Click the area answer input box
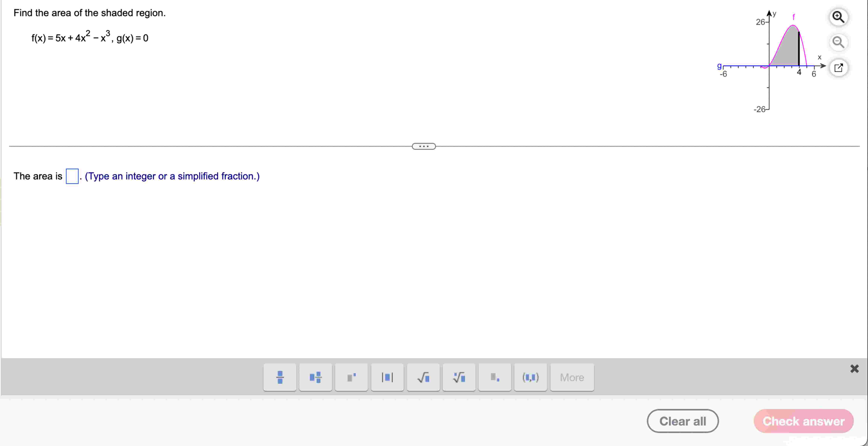This screenshot has width=868, height=446. click(72, 176)
